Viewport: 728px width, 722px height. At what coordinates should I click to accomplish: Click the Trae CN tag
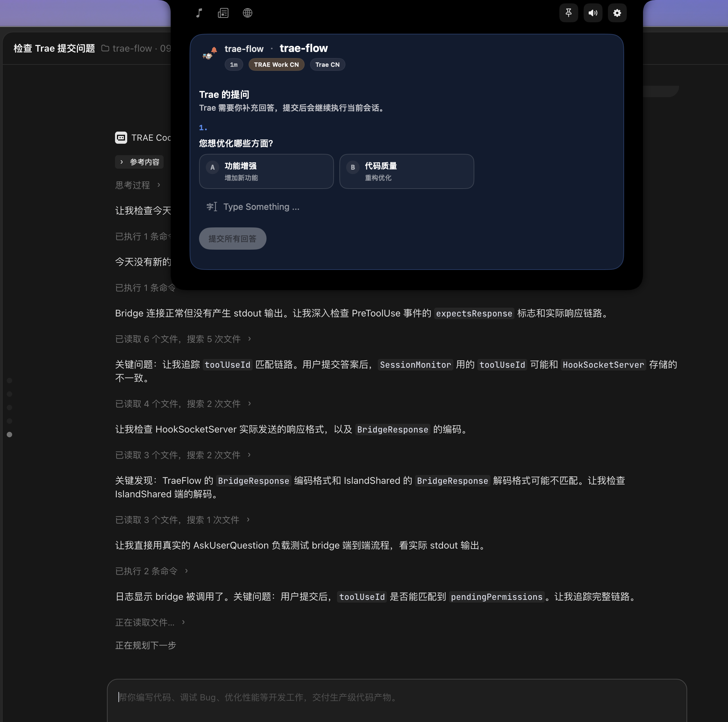tap(328, 64)
